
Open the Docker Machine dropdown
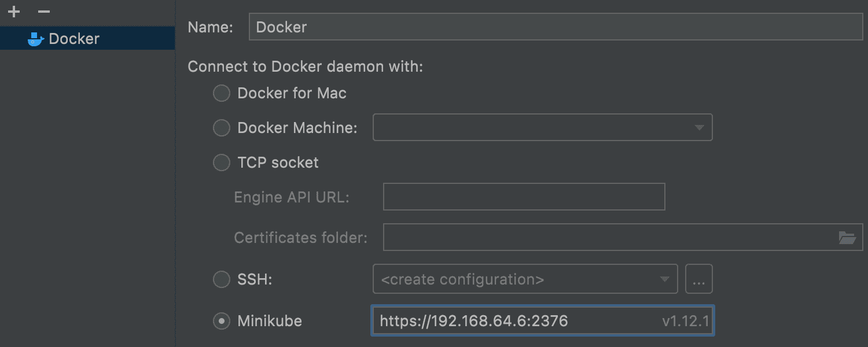(543, 127)
